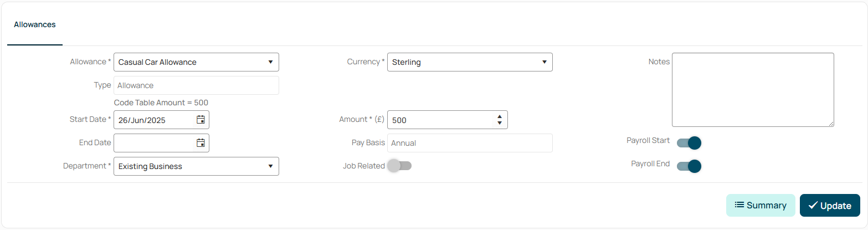This screenshot has height=230, width=868.
Task: Click the list icon on Summary button
Action: coord(739,205)
